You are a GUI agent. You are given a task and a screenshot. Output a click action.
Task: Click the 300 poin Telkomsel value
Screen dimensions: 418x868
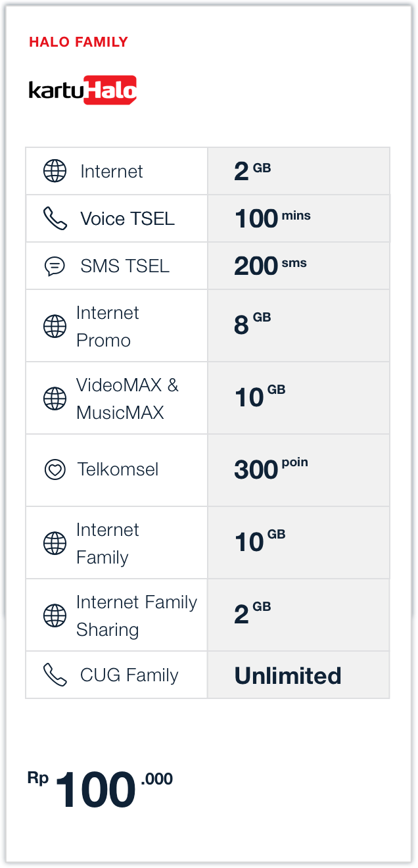pos(271,470)
